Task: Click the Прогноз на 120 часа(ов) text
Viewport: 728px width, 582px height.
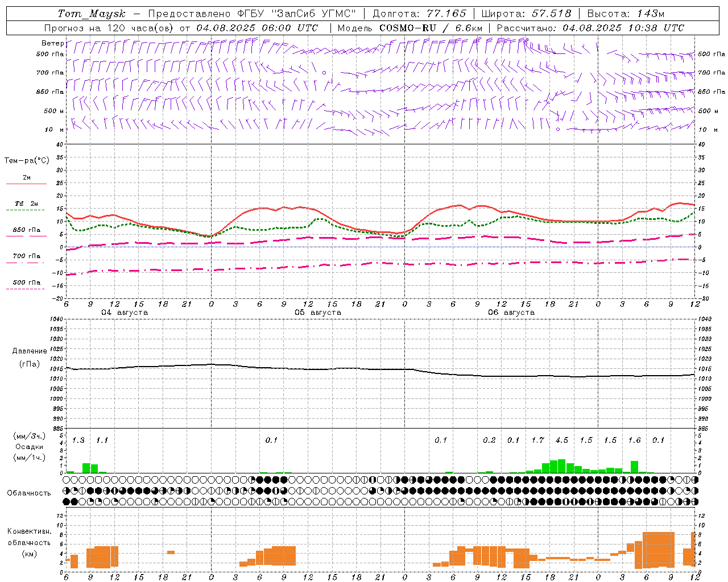Action: (x=109, y=28)
